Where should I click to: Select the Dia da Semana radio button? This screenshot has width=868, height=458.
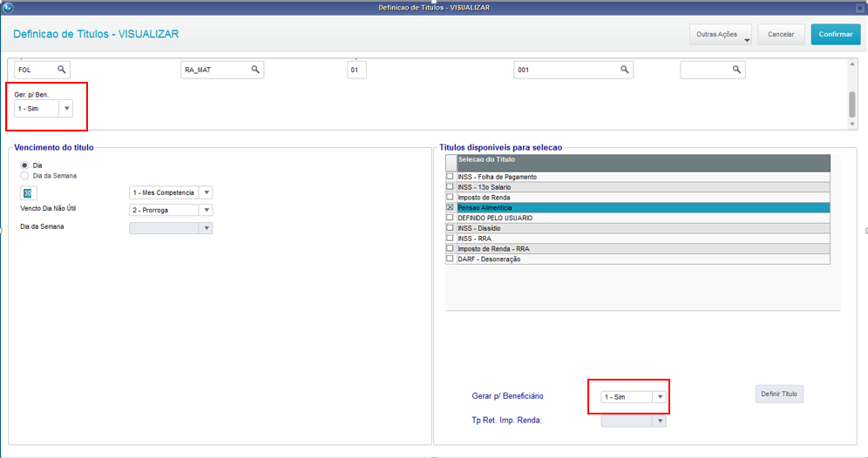coord(24,175)
